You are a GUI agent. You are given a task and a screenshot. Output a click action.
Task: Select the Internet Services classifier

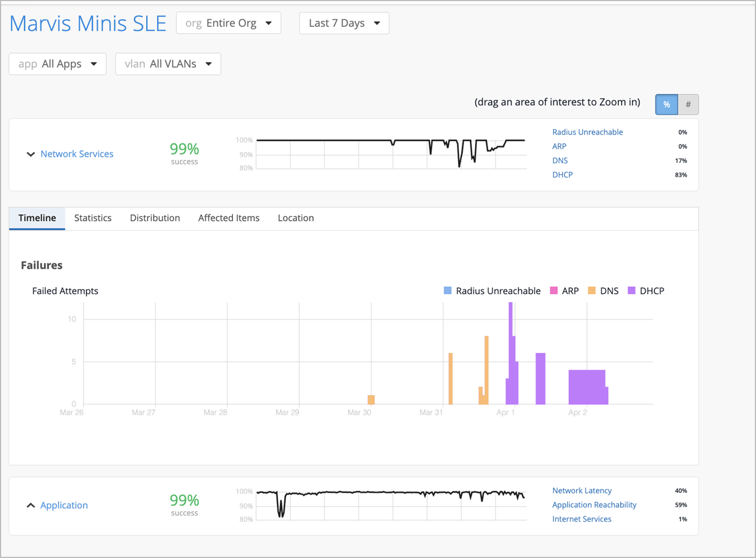(582, 519)
